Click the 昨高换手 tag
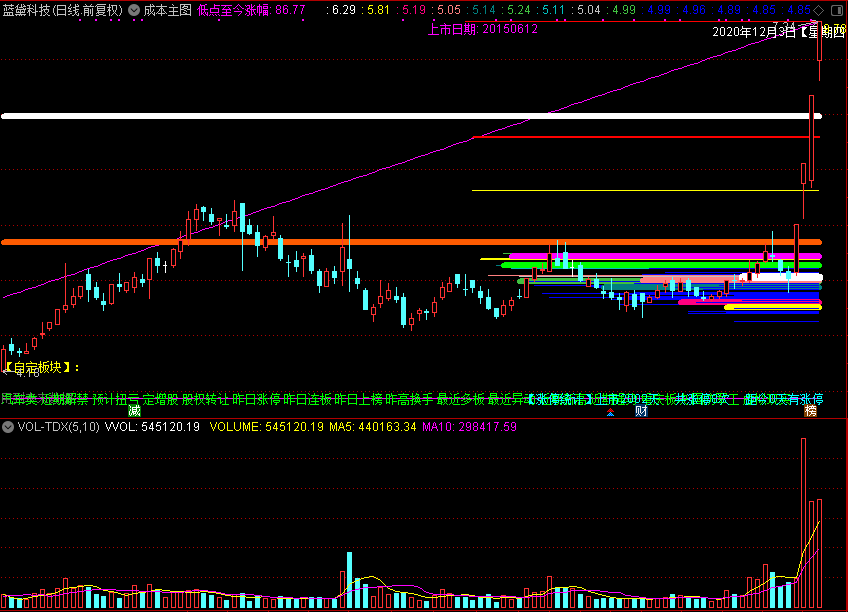This screenshot has width=848, height=612. tap(409, 400)
